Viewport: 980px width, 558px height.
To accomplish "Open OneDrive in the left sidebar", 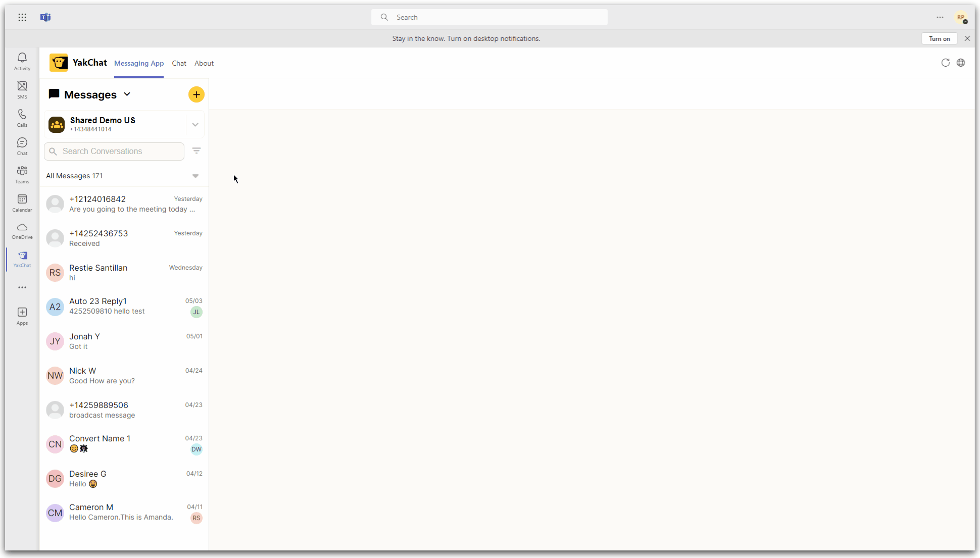I will [x=22, y=231].
